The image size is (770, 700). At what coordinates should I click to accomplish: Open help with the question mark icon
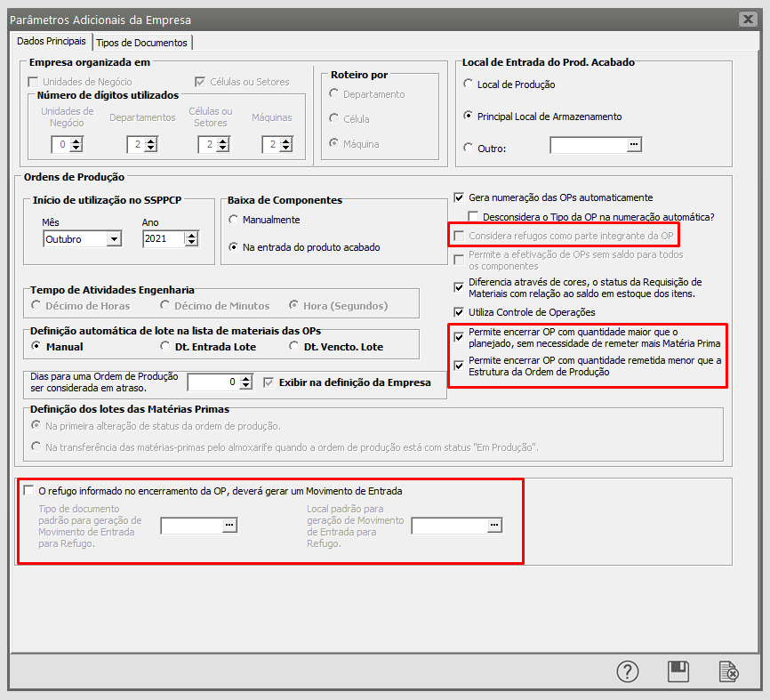pos(628,672)
